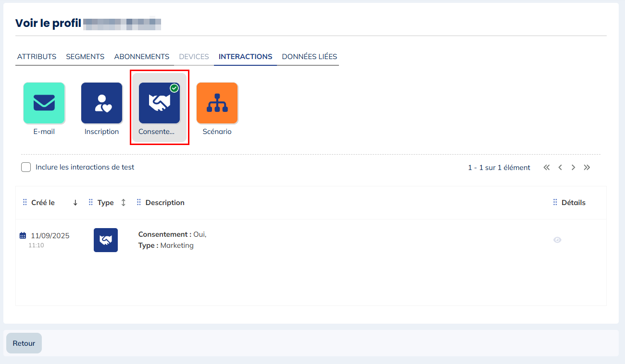
Task: Click drag handle icon of Détails column
Action: [555, 203]
